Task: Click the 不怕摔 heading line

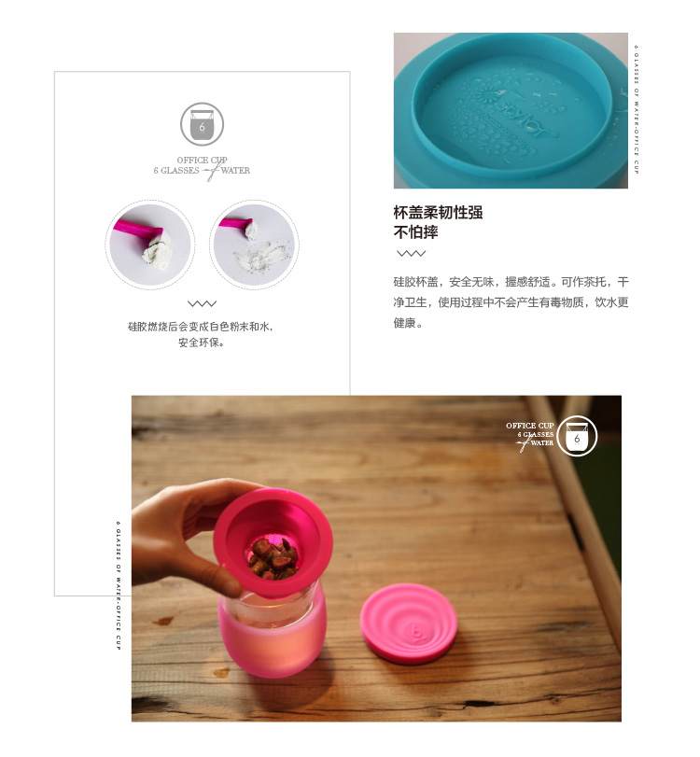Action: 415,232
